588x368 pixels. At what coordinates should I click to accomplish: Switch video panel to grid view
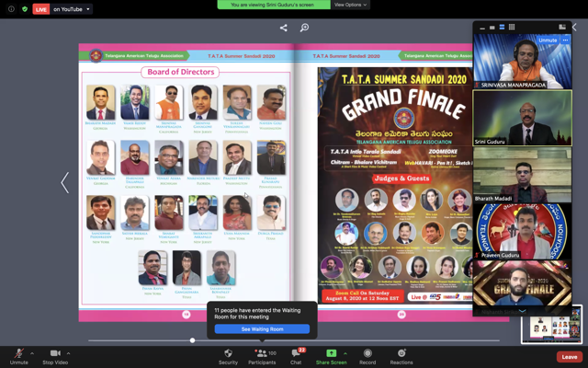pos(512,27)
